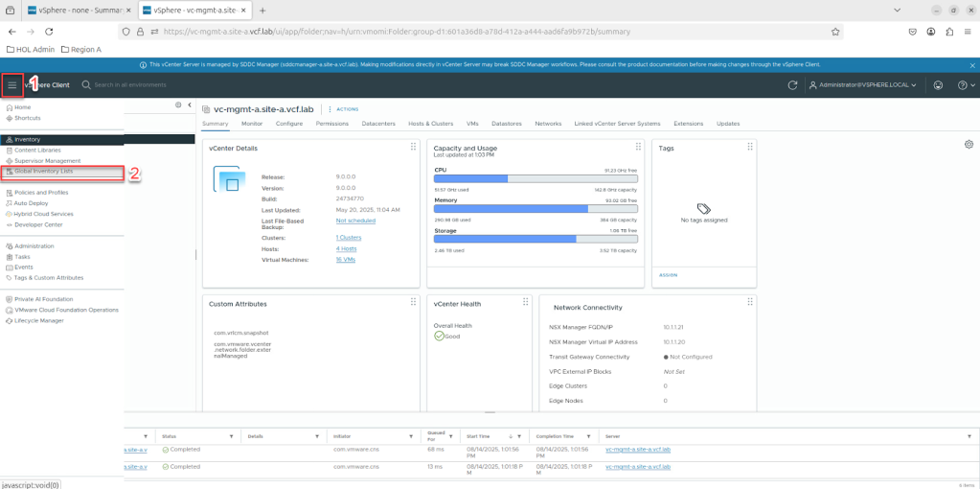Viewport: 980px width, 489px height.
Task: Click the inventory panel gear settings icon
Action: [178, 105]
